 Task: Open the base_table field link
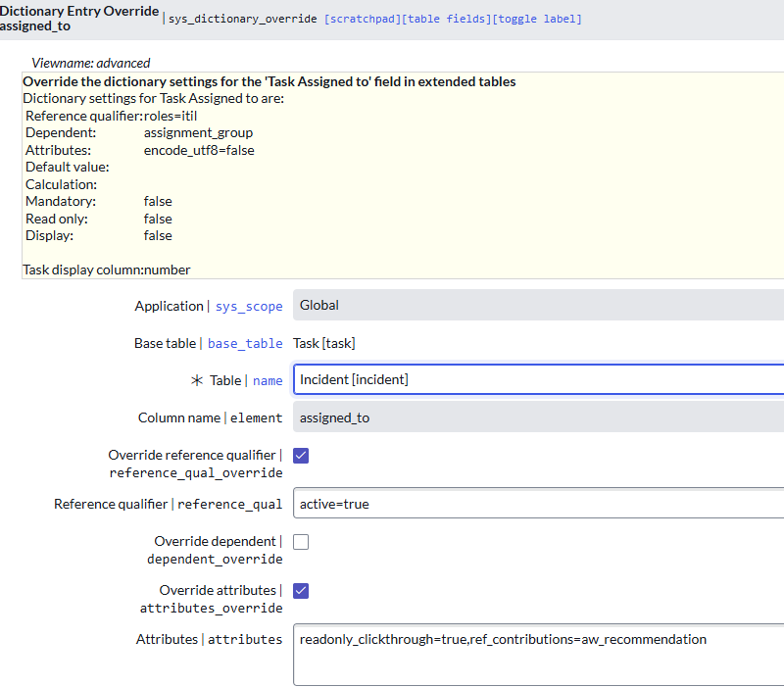tap(244, 343)
